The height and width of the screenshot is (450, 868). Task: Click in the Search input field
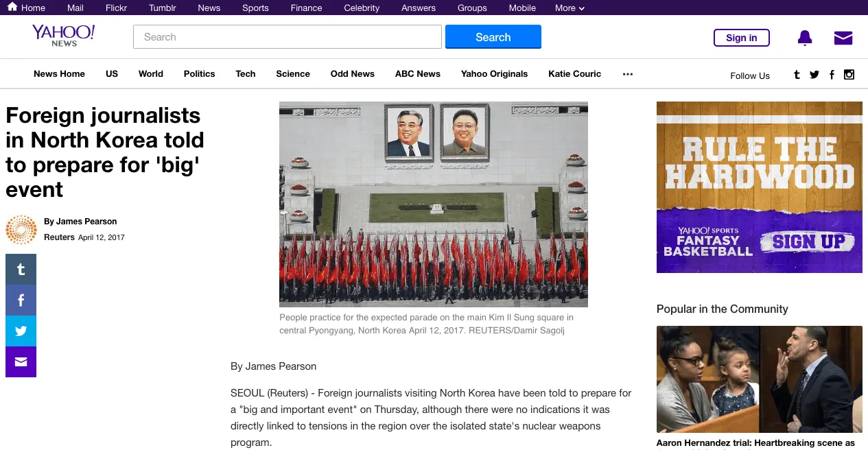click(287, 37)
